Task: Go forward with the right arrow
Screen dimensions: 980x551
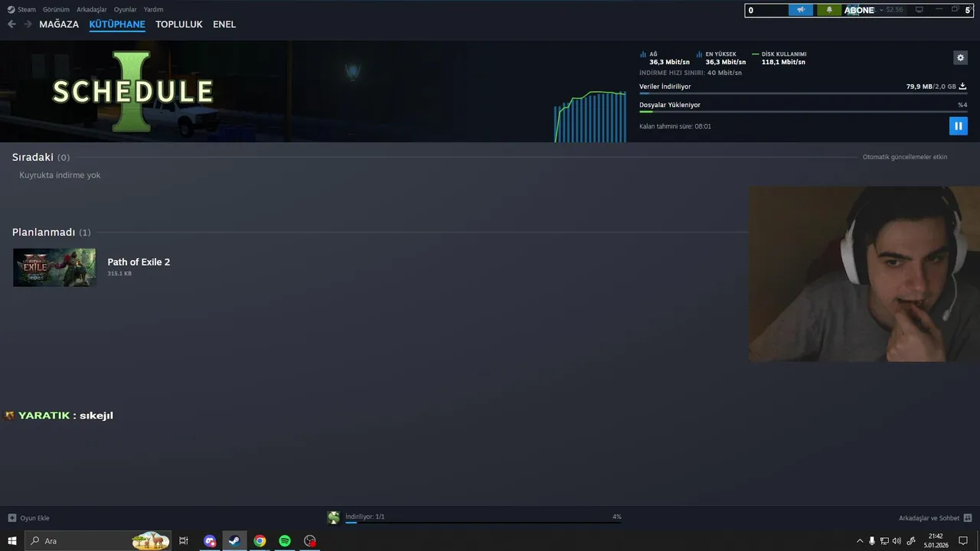Action: point(28,24)
